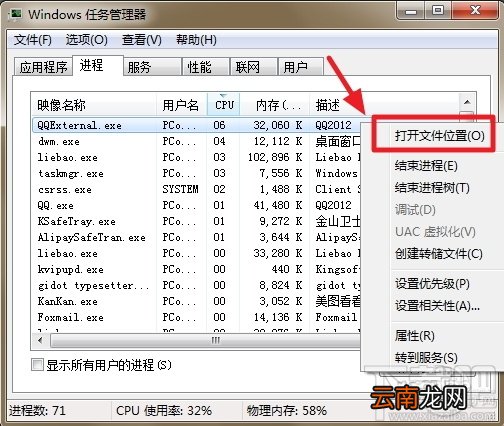Select liebao.exe using 102,896 K

click(197, 157)
